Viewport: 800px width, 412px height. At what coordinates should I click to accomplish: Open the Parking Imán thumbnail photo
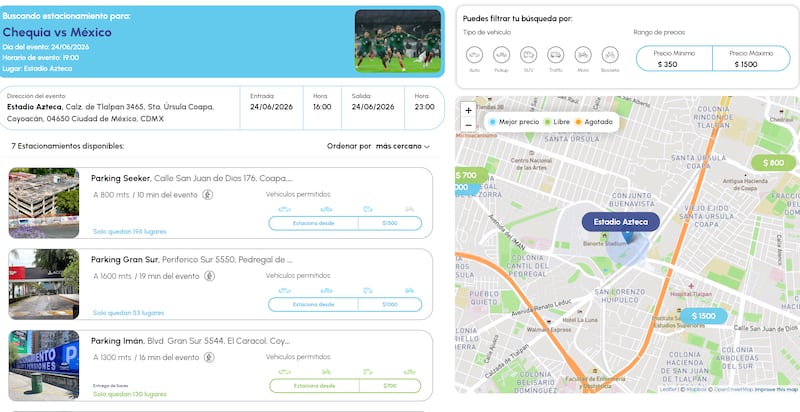(44, 365)
